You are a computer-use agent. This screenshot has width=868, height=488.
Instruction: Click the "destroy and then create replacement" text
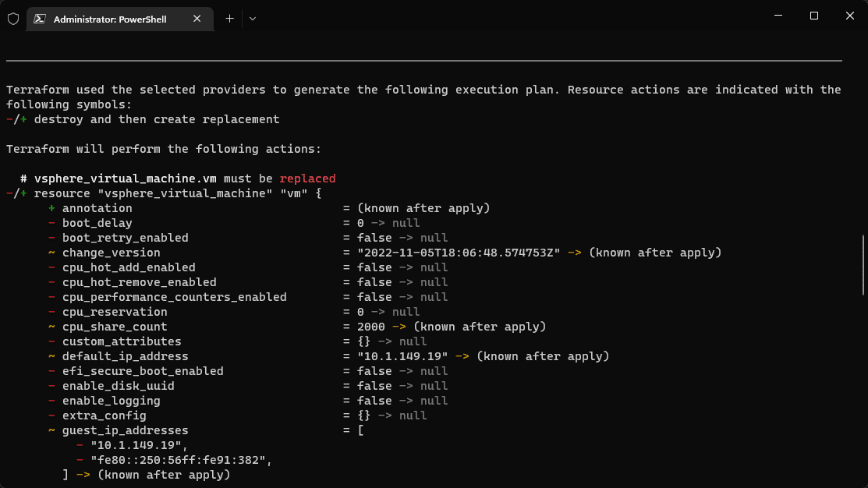click(x=157, y=119)
